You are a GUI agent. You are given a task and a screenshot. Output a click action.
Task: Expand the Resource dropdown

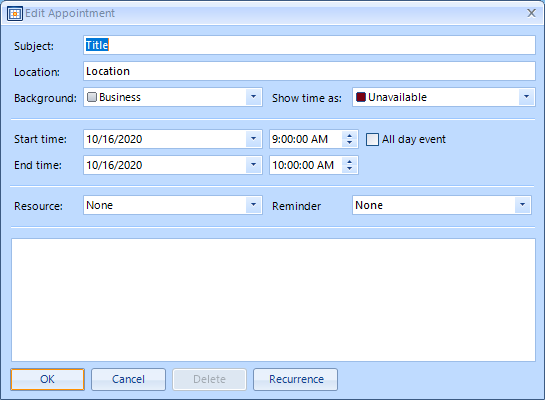tap(253, 205)
